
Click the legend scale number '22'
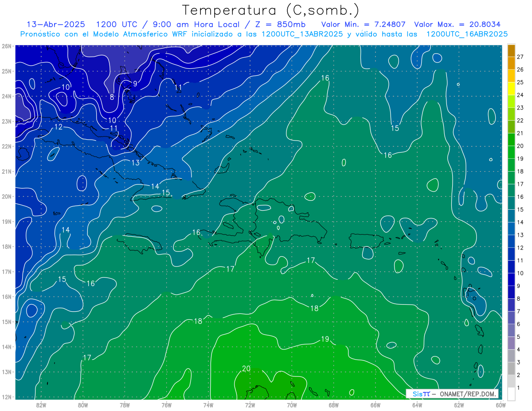(520, 121)
